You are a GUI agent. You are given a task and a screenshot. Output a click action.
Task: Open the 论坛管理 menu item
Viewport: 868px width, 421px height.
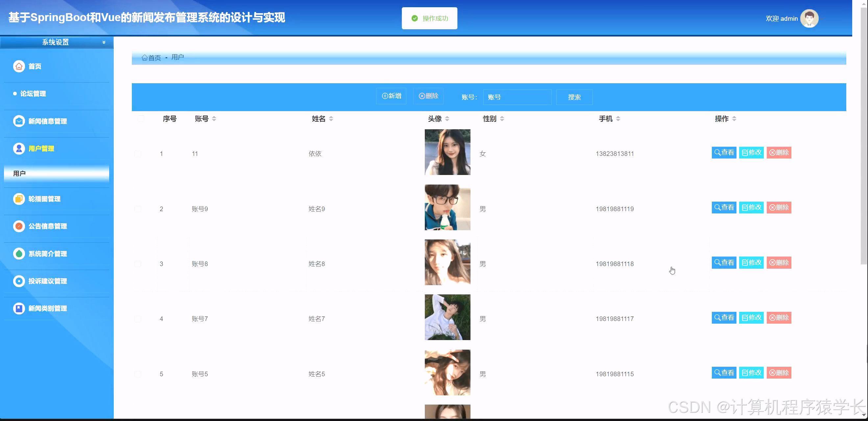click(33, 93)
